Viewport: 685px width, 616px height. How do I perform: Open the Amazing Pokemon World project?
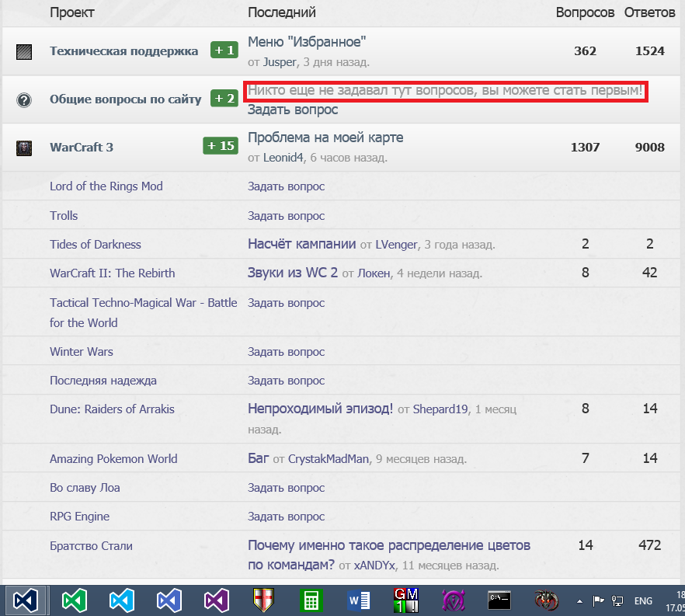point(113,459)
